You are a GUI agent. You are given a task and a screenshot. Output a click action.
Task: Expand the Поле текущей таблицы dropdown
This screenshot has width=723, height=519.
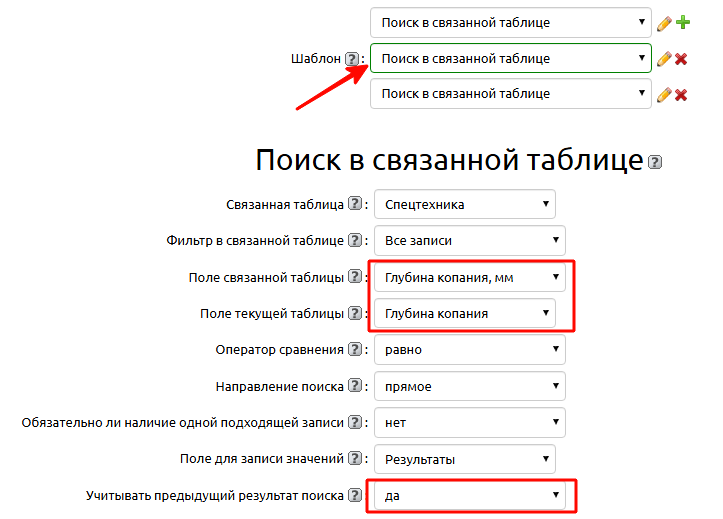pos(465,313)
